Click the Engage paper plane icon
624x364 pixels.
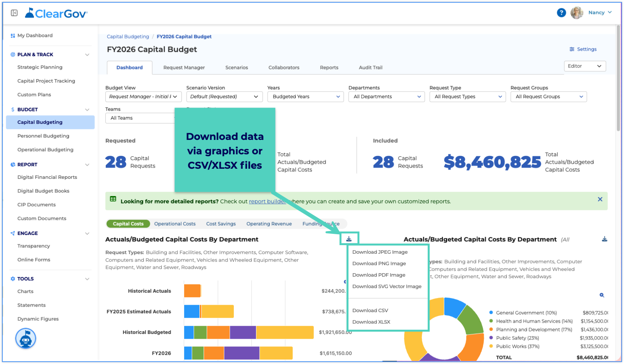pos(13,233)
